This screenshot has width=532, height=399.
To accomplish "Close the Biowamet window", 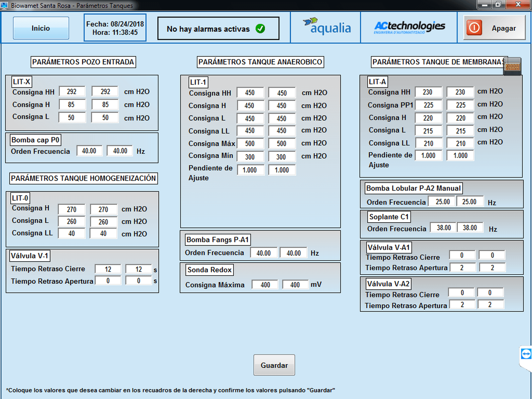I will tap(518, 4).
